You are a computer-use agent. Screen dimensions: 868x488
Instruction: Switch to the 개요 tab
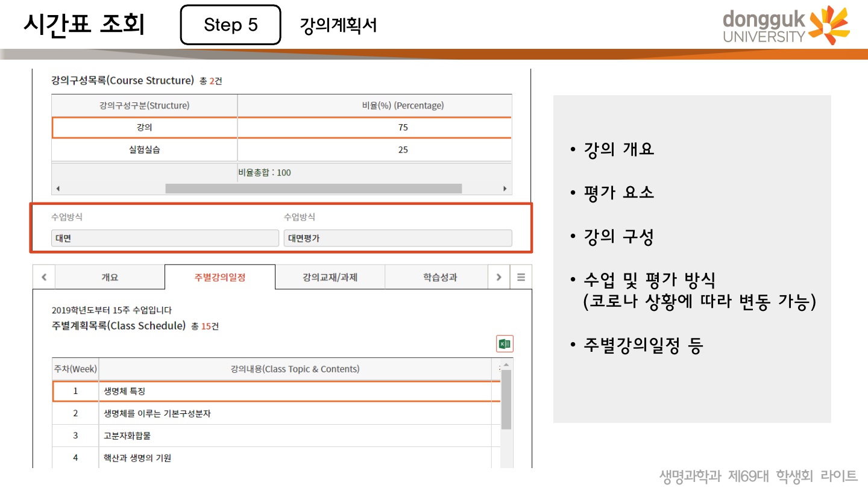[110, 277]
